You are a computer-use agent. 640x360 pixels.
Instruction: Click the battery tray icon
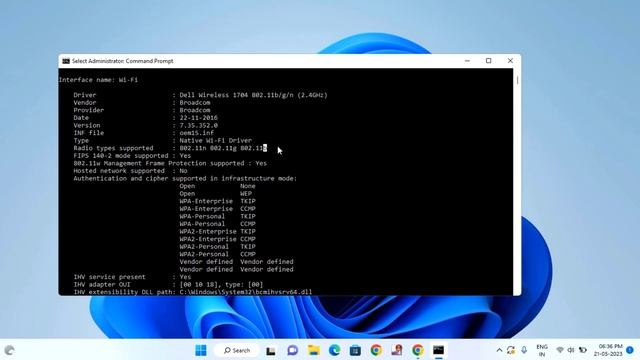point(583,350)
